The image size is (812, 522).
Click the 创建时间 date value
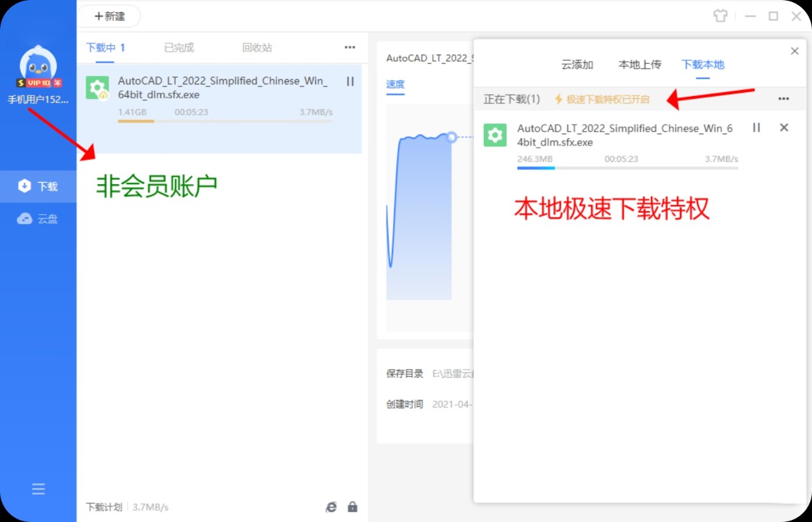[x=452, y=404]
